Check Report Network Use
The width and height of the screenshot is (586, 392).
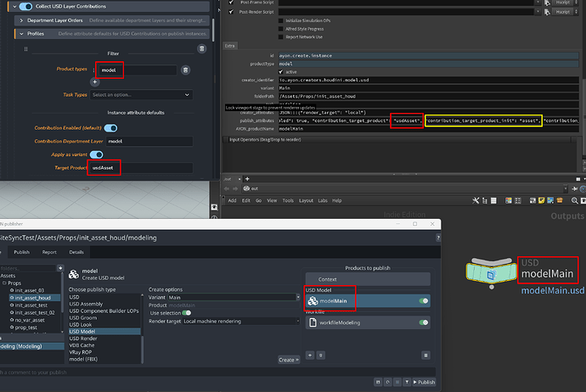coord(280,37)
